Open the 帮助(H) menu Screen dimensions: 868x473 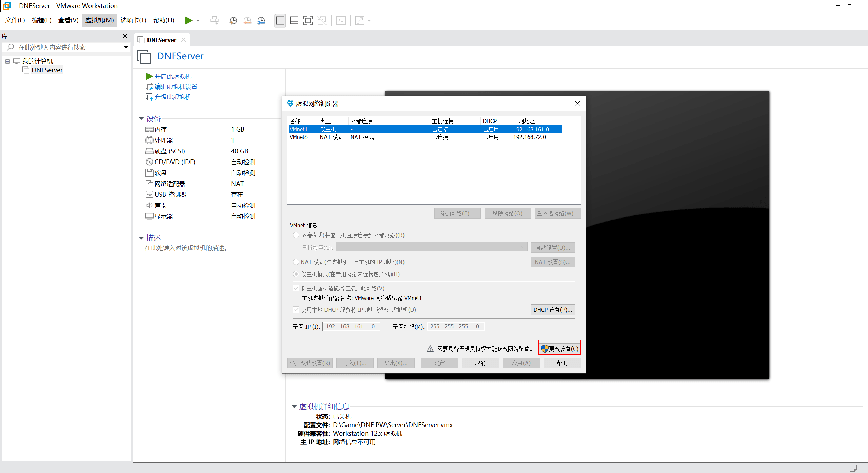pos(163,20)
